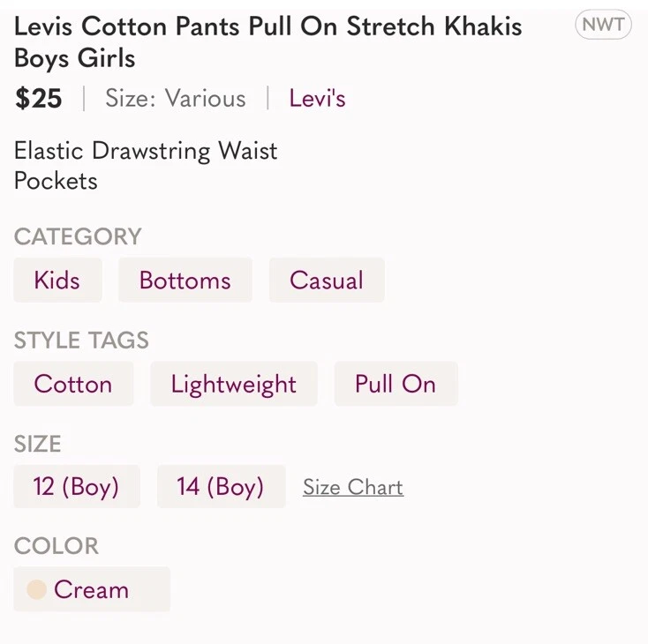Click the $25 price
The height and width of the screenshot is (644, 648).
pyautogui.click(x=39, y=98)
